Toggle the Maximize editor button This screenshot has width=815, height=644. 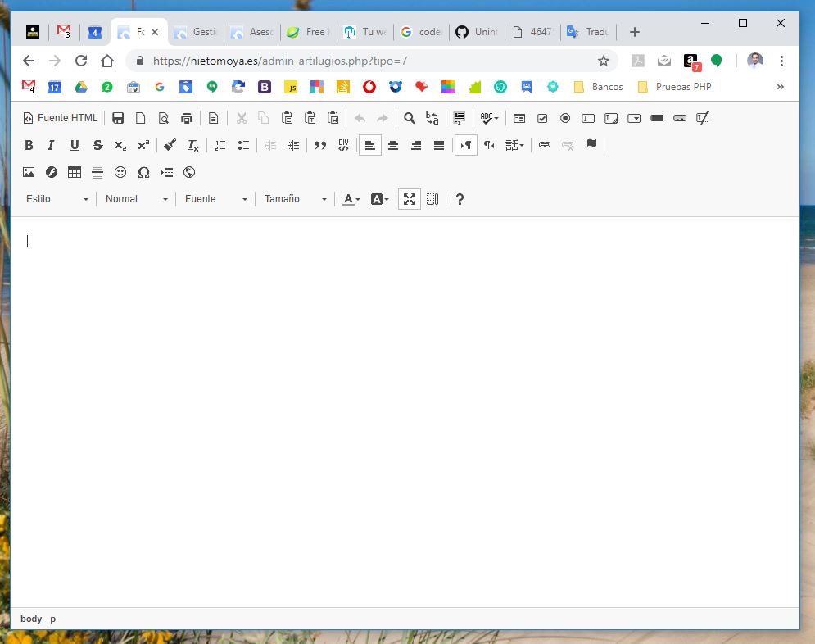tap(410, 199)
